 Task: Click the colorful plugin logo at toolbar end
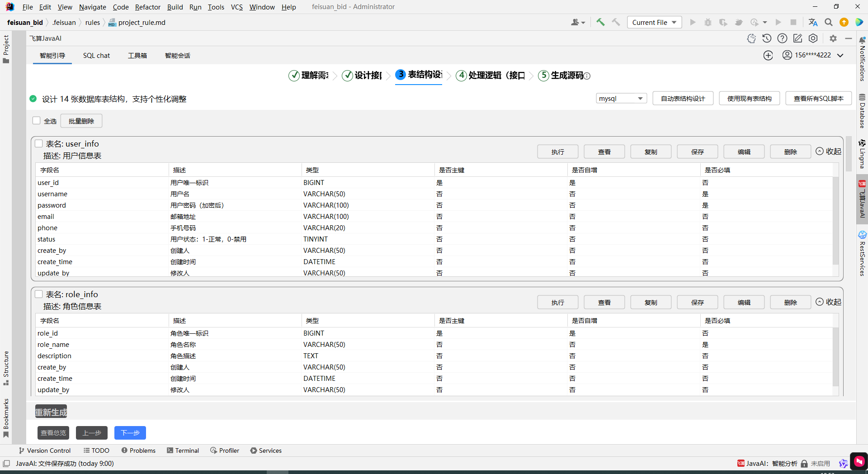pyautogui.click(x=859, y=22)
